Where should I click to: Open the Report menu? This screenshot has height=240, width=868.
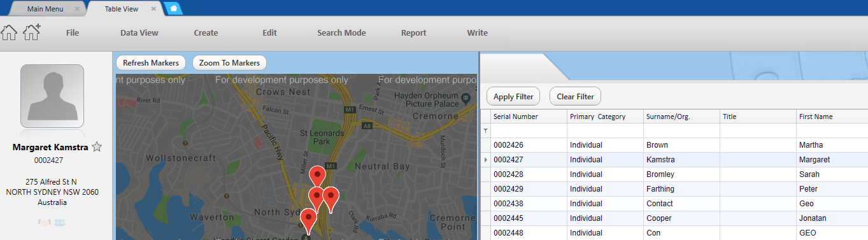414,33
